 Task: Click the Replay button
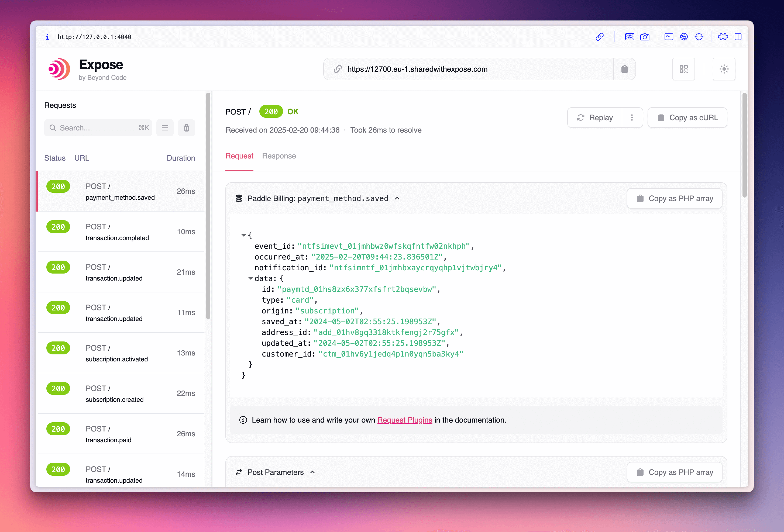tap(595, 118)
